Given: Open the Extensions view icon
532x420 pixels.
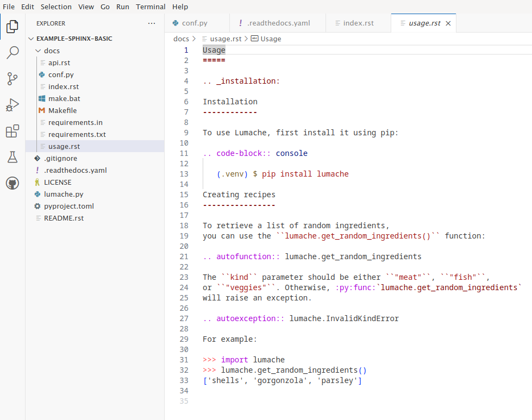Looking at the screenshot, I should (12, 131).
